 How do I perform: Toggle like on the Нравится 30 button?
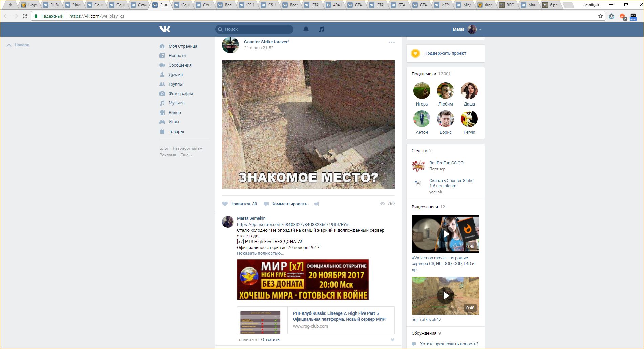(240, 204)
